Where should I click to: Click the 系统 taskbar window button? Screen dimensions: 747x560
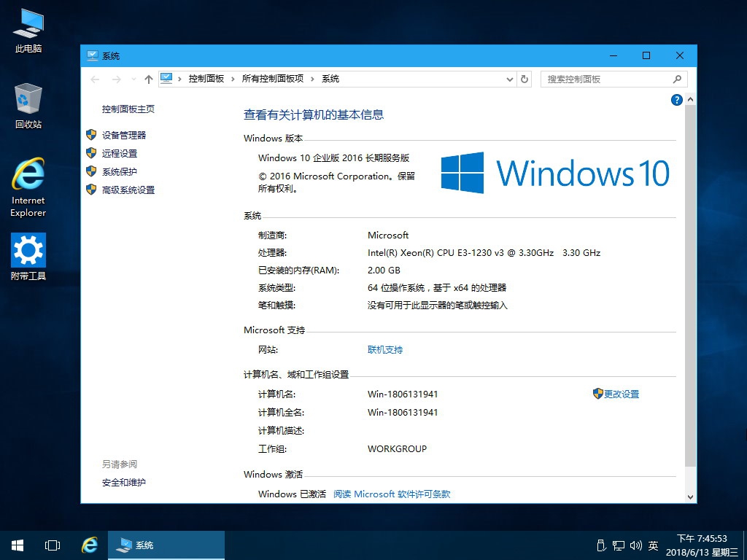tap(166, 545)
